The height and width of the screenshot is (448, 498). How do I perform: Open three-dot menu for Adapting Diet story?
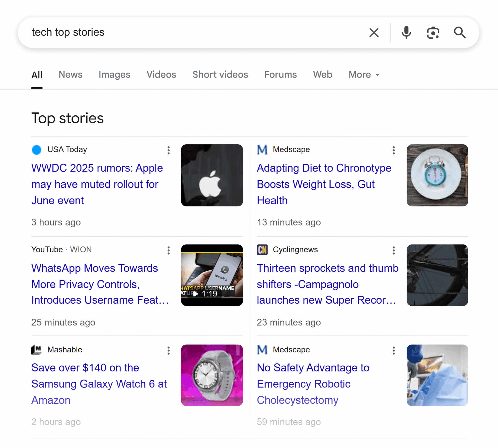(x=394, y=150)
